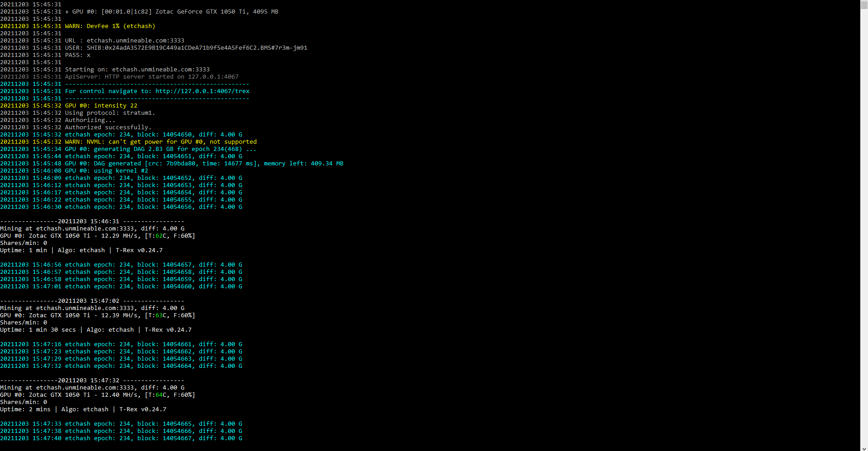This screenshot has width=868, height=451.
Task: Click the 15:46:31 summary header separator
Action: (92, 221)
